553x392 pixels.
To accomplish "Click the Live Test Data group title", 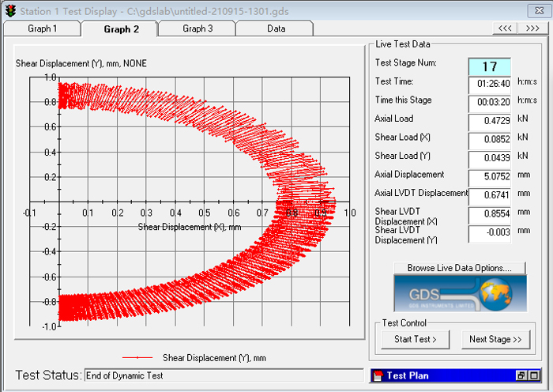I will (x=402, y=44).
